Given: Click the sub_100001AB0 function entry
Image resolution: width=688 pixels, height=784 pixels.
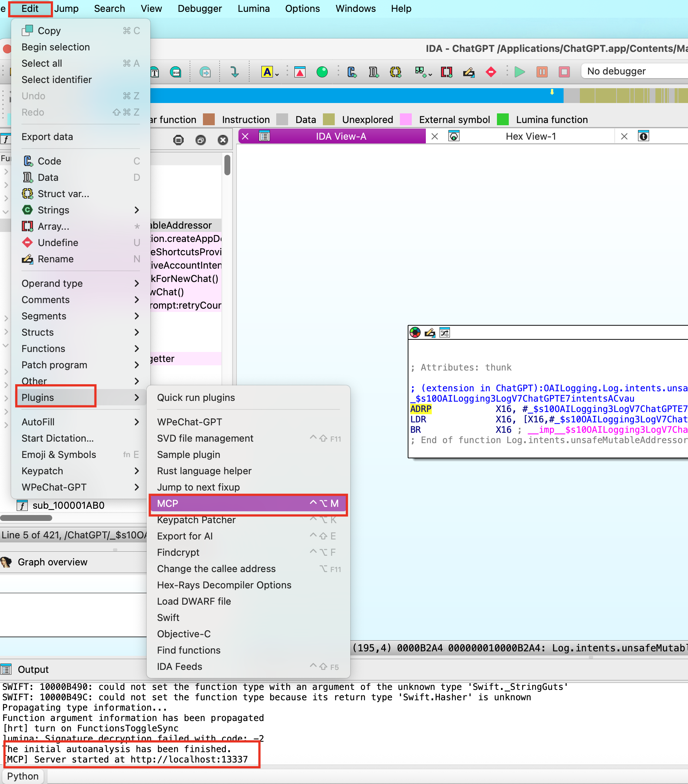Looking at the screenshot, I should (x=68, y=505).
